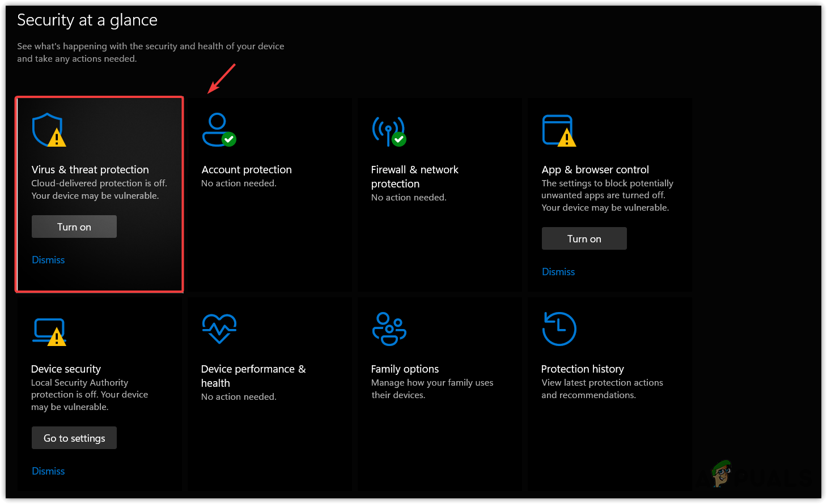Viewport: 827px width, 504px height.
Task: Click the Virus & threat protection shield icon
Action: [x=48, y=130]
